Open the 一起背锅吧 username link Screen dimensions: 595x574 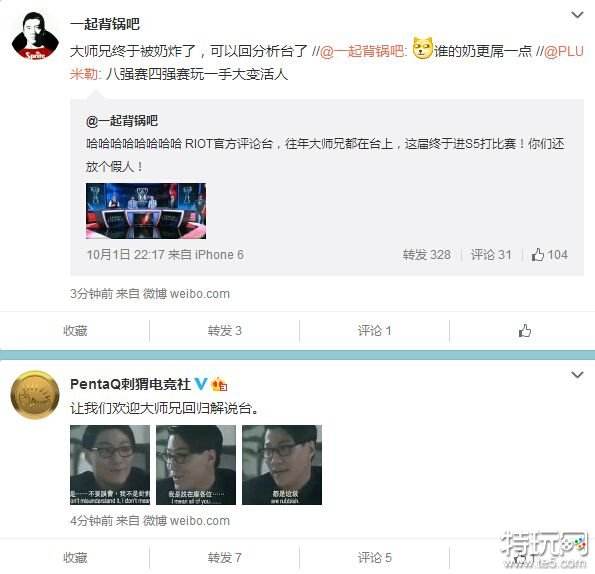pyautogui.click(x=105, y=24)
